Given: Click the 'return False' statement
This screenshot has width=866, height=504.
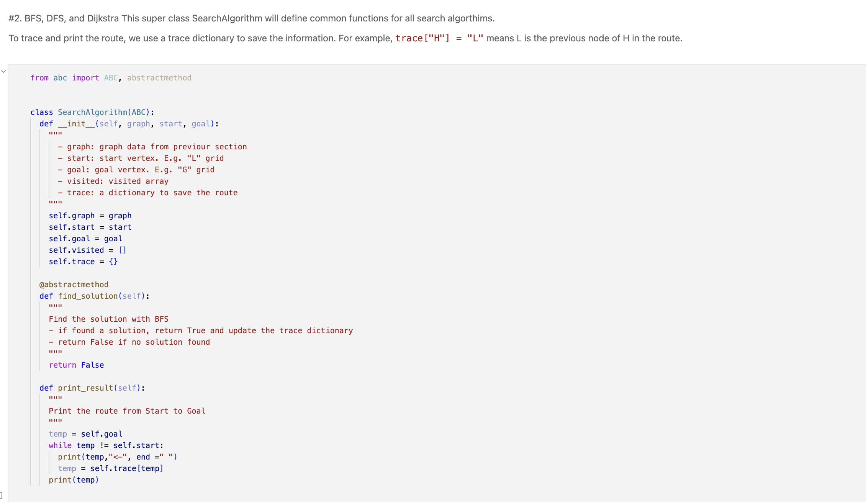Looking at the screenshot, I should 76,365.
